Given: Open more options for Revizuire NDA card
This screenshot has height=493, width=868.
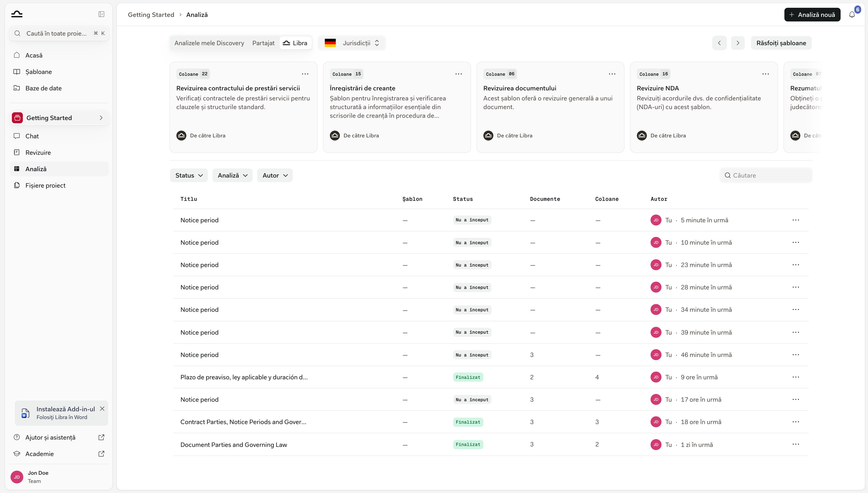Looking at the screenshot, I should point(765,74).
